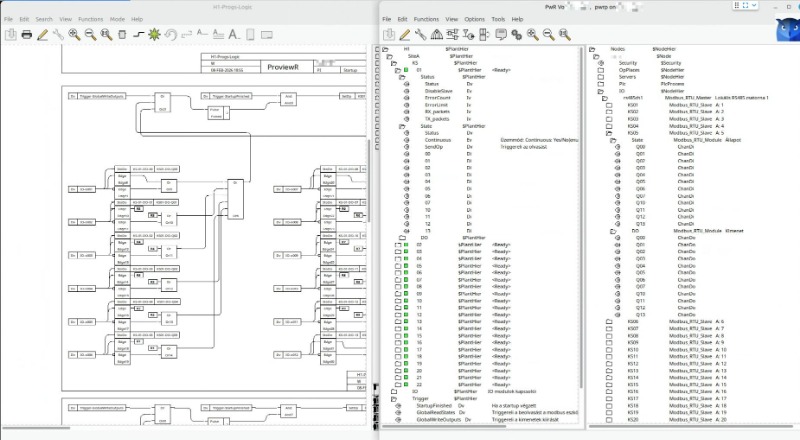The image size is (800, 440).
Task: Select the SendOp attribute row
Action: pyautogui.click(x=433, y=146)
